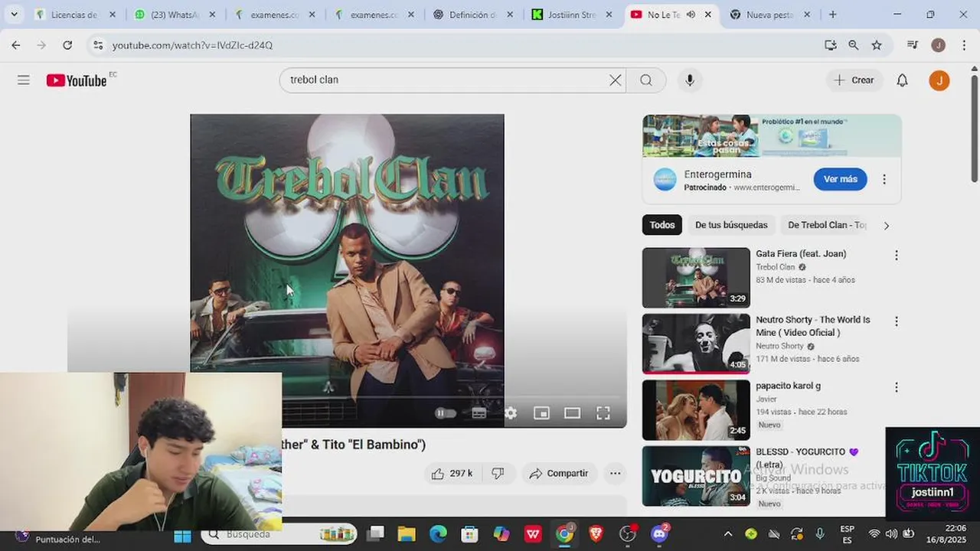Viewport: 980px width, 551px height.
Task: Open Gata Fiera video thumbnail
Action: coord(696,278)
